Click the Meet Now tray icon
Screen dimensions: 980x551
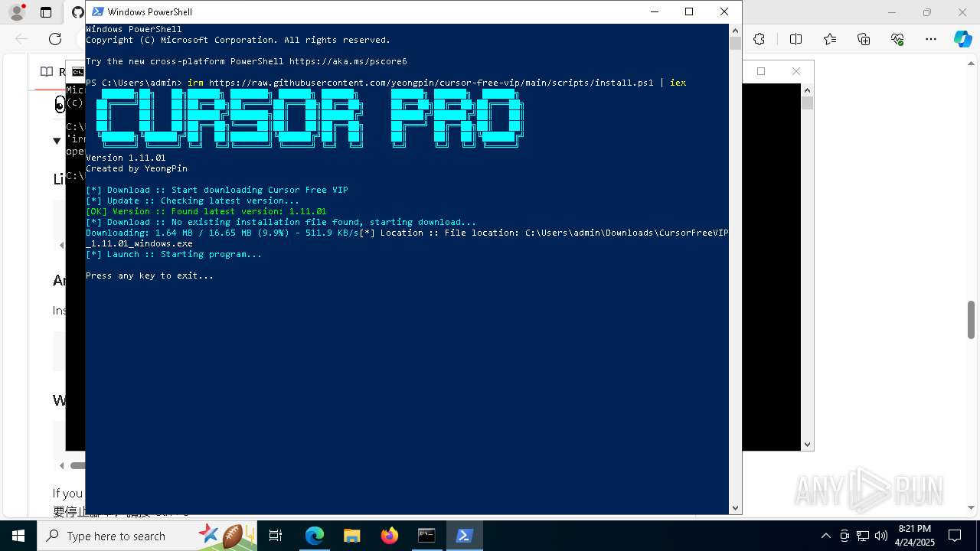(x=844, y=536)
